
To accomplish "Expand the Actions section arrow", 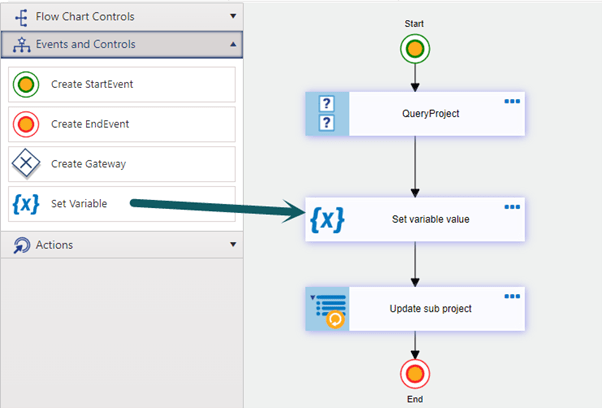I will point(233,244).
